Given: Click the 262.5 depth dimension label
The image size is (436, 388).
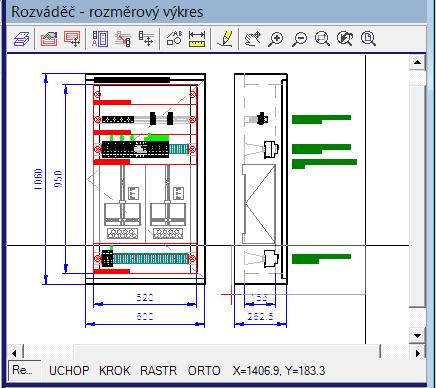Looking at the screenshot, I should pos(260,316).
